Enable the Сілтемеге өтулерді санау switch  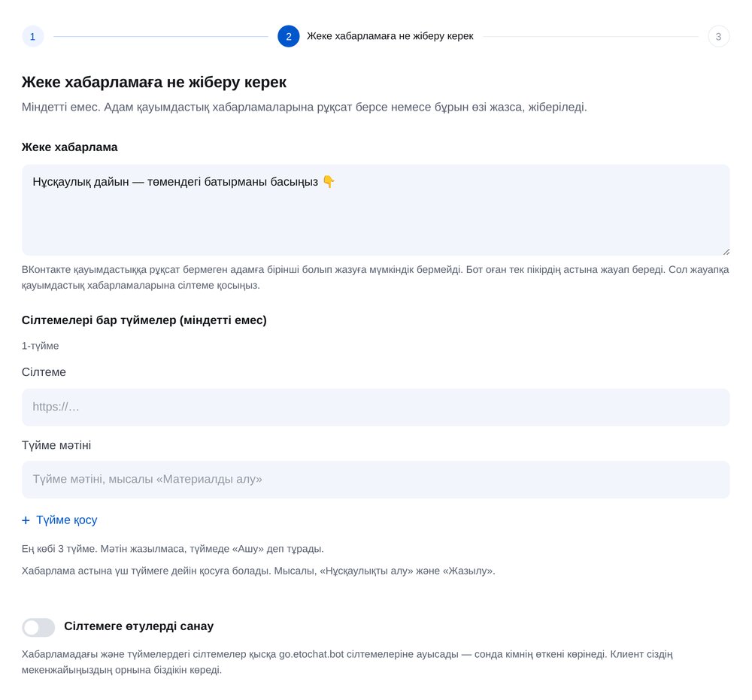(x=38, y=627)
